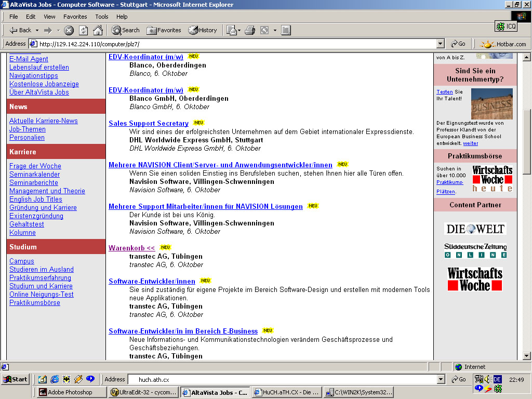Open the Edit menu
532x399 pixels.
click(x=31, y=17)
